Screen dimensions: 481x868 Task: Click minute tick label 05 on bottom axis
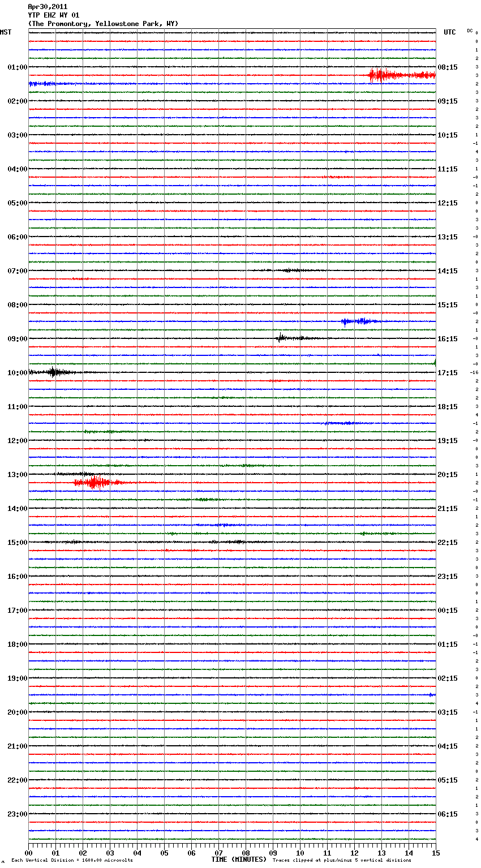pyautogui.click(x=164, y=853)
